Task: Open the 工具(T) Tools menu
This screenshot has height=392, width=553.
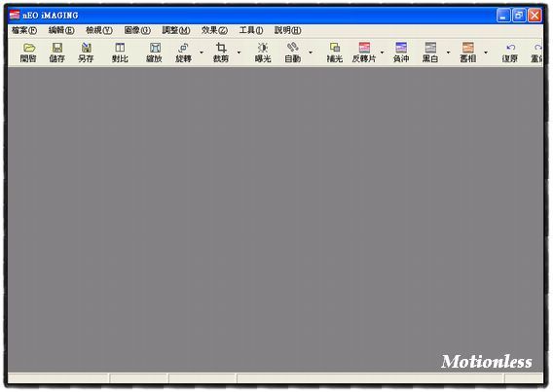Action: (251, 31)
